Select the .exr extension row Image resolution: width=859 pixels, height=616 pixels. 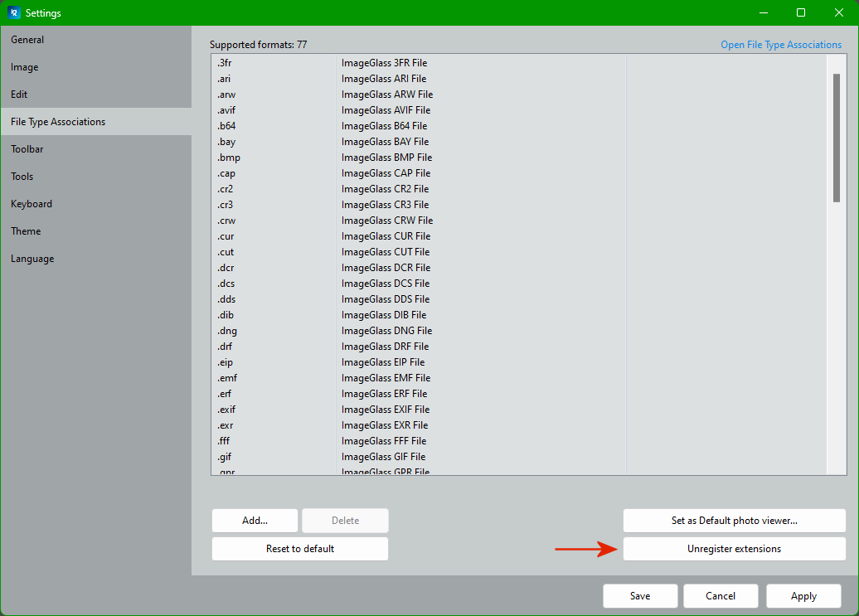coord(518,425)
